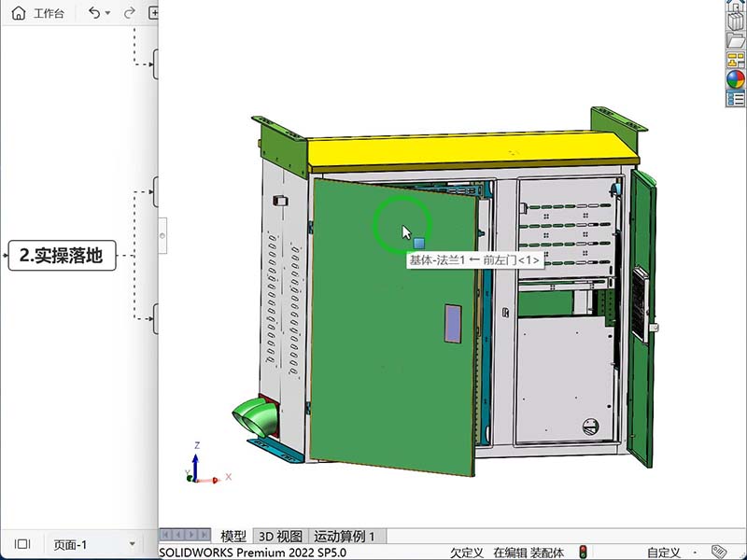Open the 运动算例 1 tab
This screenshot has height=560, width=747.
click(345, 536)
